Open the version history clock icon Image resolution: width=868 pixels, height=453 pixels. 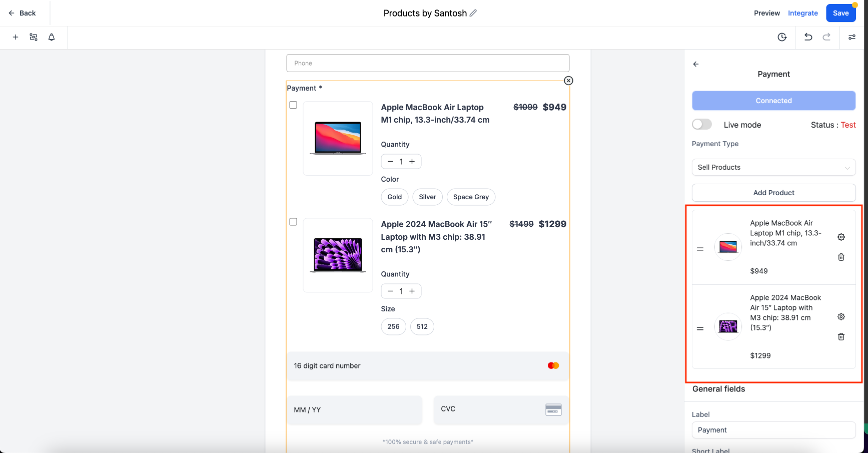coord(782,37)
